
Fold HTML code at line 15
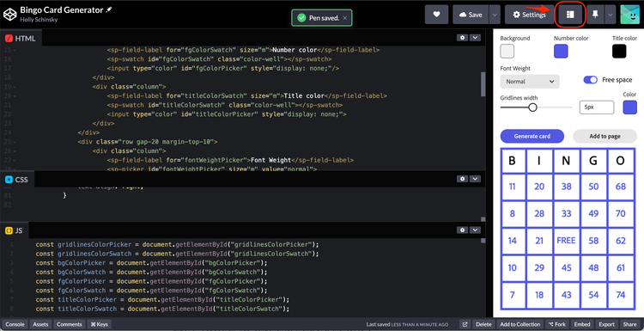point(15,50)
